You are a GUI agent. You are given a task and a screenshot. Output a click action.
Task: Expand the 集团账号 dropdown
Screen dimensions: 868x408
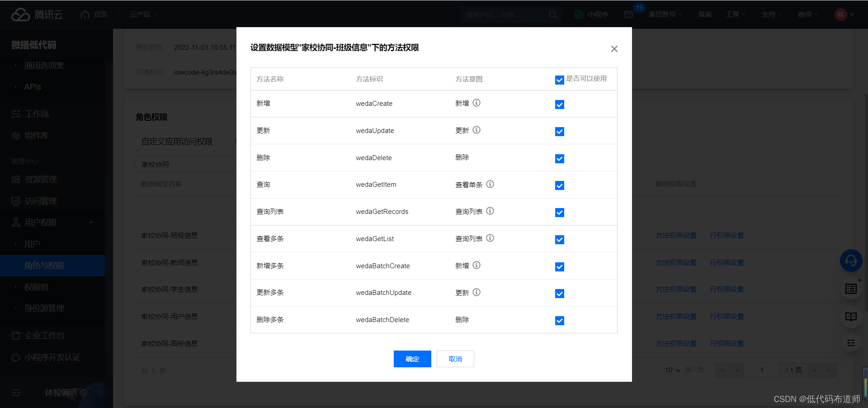coord(665,14)
